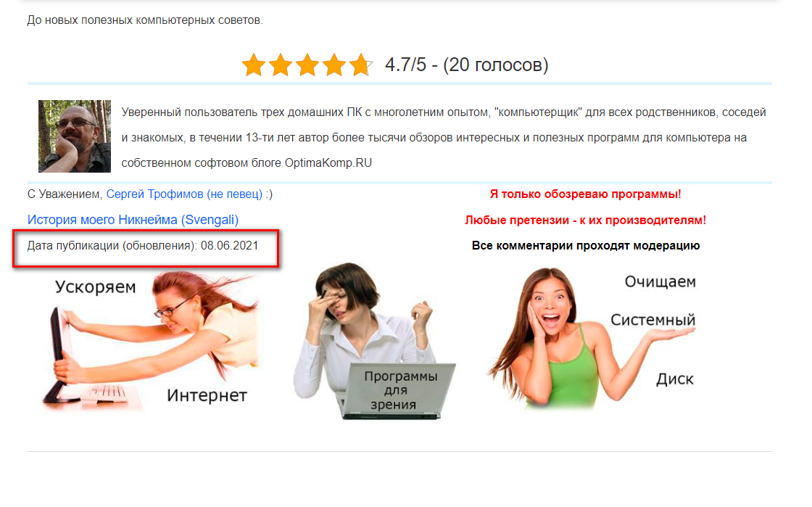Viewport: 812px width, 507px height.
Task: Click the author's avatar photo
Action: tap(75, 136)
